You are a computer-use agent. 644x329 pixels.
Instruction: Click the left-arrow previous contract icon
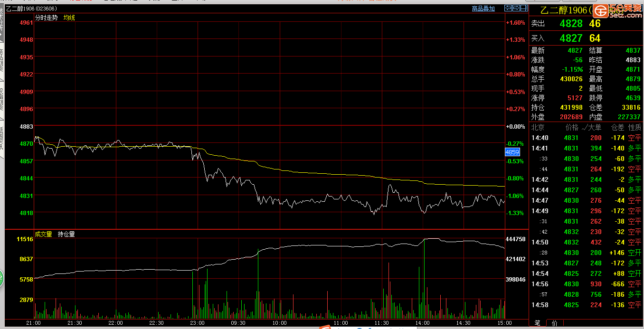pos(508,8)
